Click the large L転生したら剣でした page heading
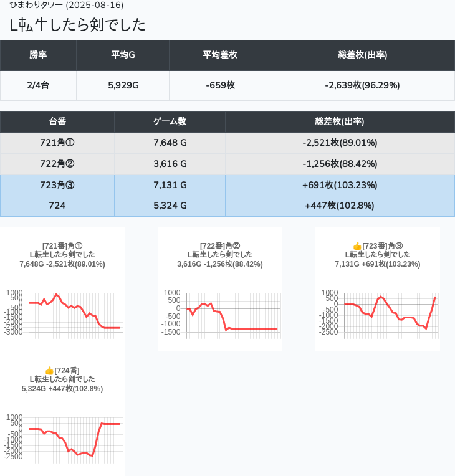 coord(78,25)
